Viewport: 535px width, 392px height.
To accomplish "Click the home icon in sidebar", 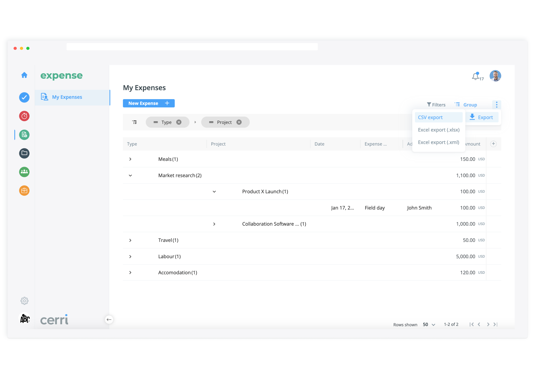I will point(24,75).
